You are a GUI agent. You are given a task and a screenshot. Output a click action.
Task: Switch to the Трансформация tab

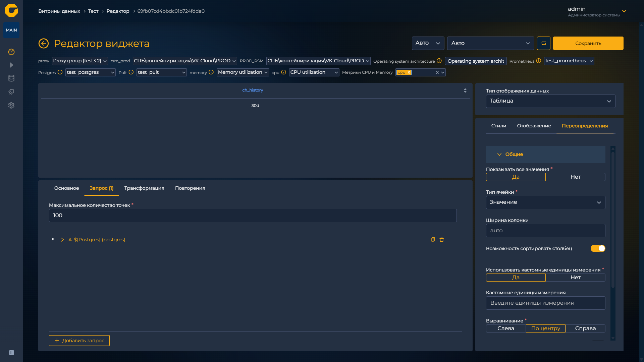(144, 188)
